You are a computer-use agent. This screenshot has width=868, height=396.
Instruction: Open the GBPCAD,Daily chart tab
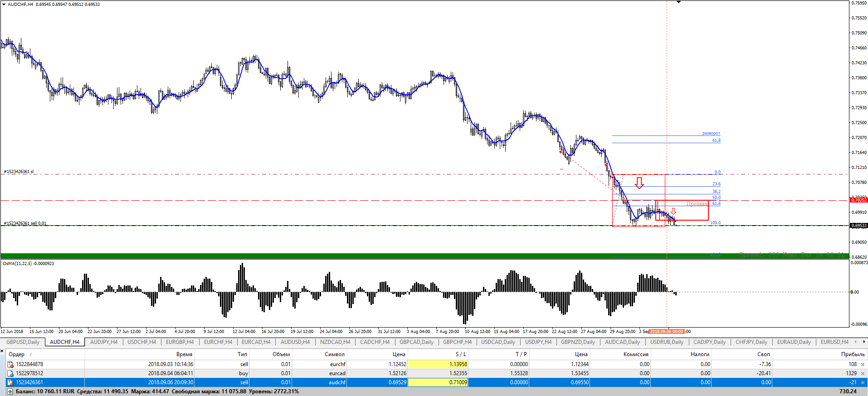pos(416,342)
